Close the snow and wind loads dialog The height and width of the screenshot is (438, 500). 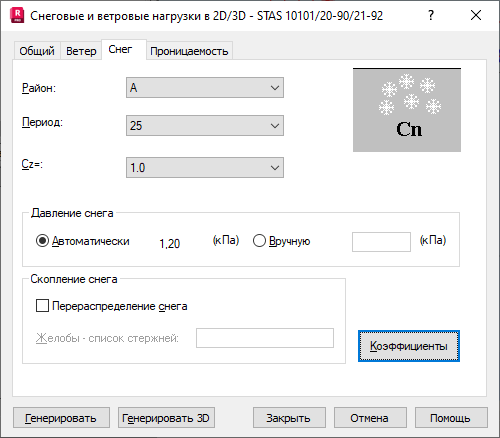(x=476, y=15)
